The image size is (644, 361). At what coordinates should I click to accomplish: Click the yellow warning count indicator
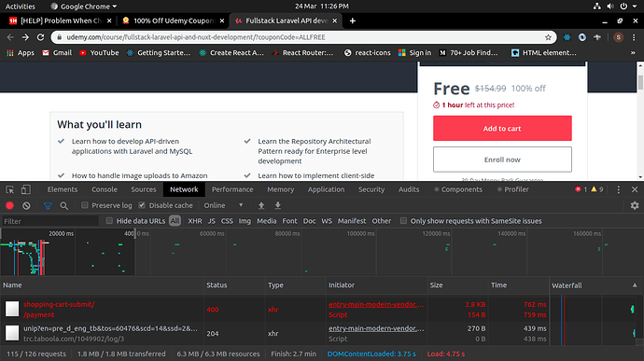coord(596,189)
